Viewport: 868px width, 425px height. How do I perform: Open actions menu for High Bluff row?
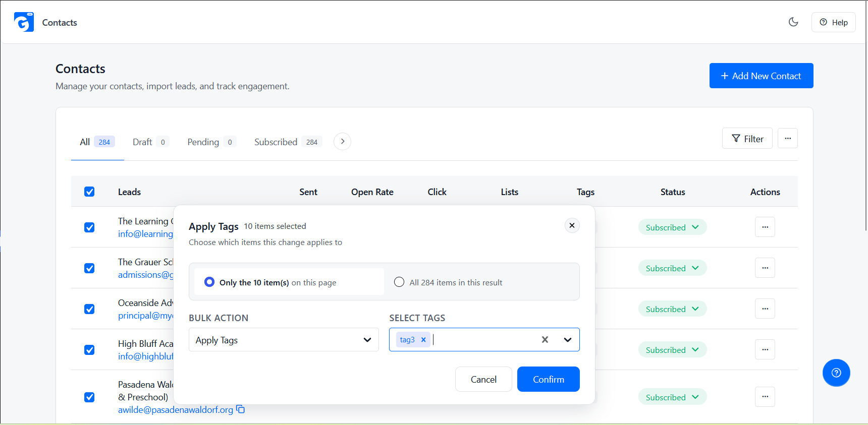[765, 349]
